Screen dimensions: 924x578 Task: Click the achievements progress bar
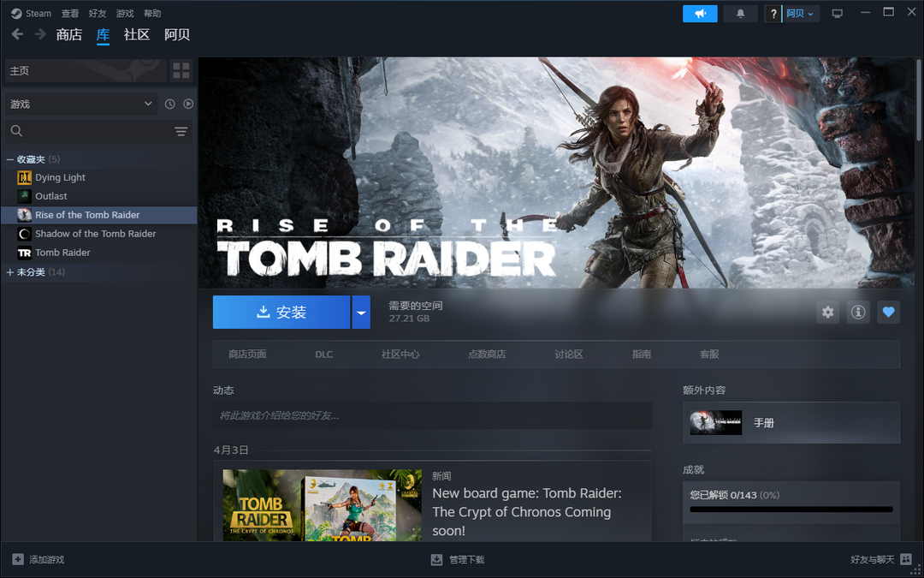coord(791,509)
